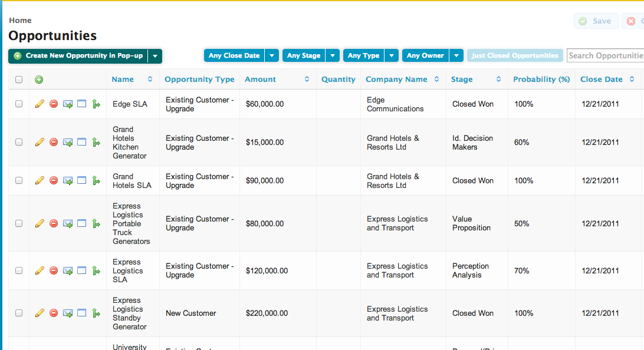Check the select-all checkbox in header
Screen dimensions: 644x350
tap(18, 78)
